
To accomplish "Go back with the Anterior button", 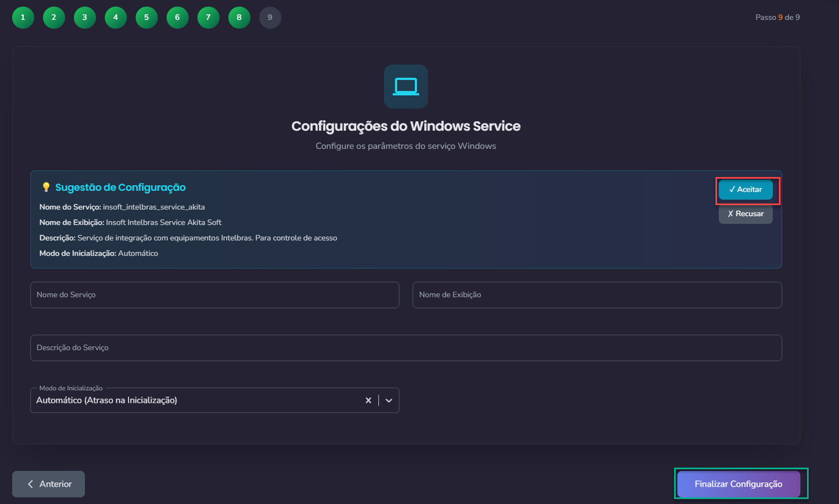I will click(49, 484).
